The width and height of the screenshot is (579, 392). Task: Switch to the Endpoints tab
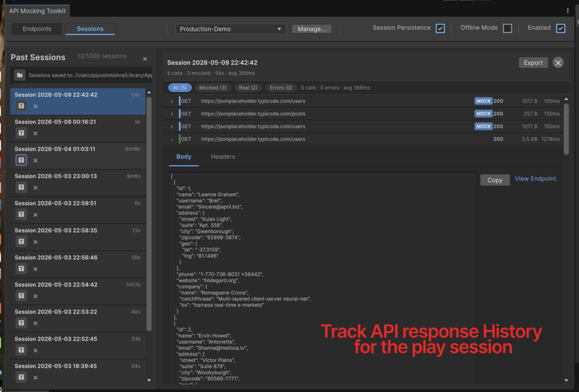point(37,29)
